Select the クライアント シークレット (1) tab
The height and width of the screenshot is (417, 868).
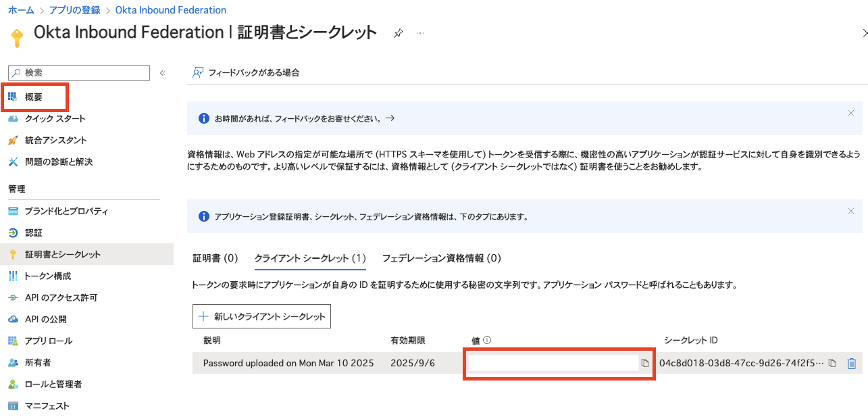(309, 258)
